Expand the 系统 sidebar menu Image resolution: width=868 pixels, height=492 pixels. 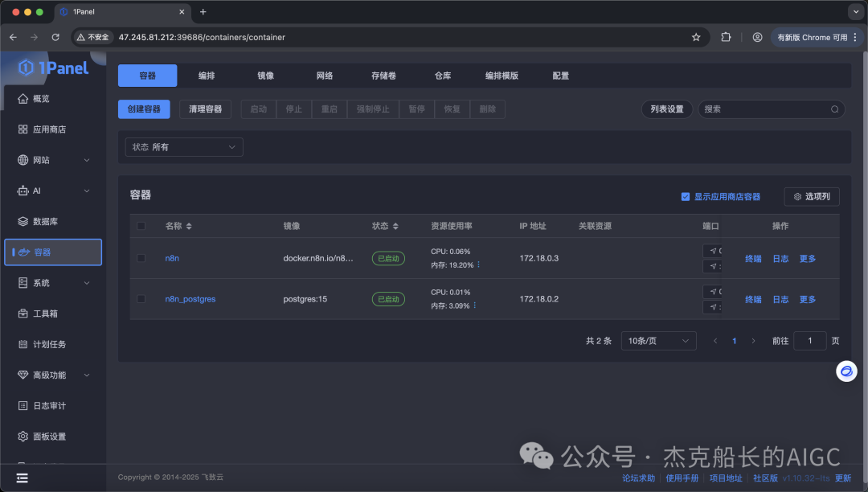tap(53, 283)
